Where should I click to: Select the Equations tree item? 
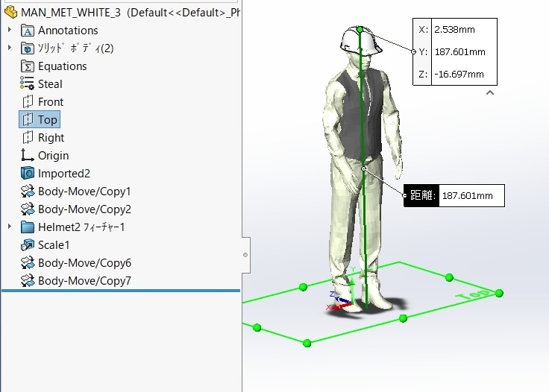(63, 66)
